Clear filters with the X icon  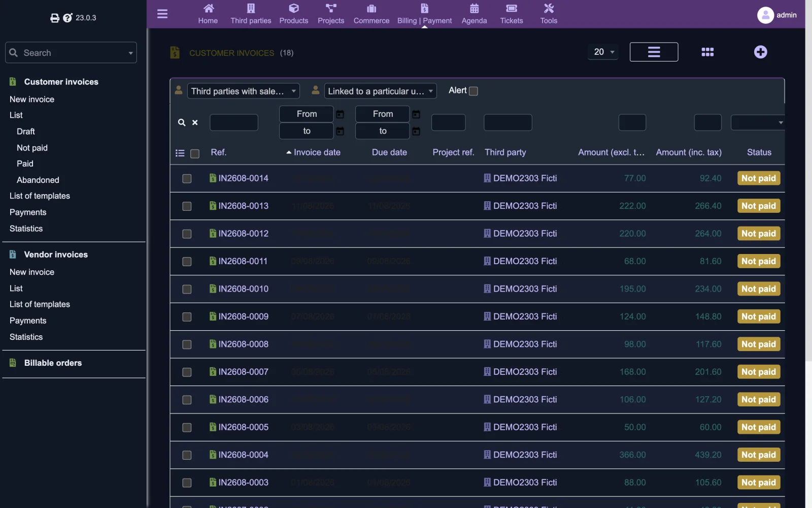[195, 122]
